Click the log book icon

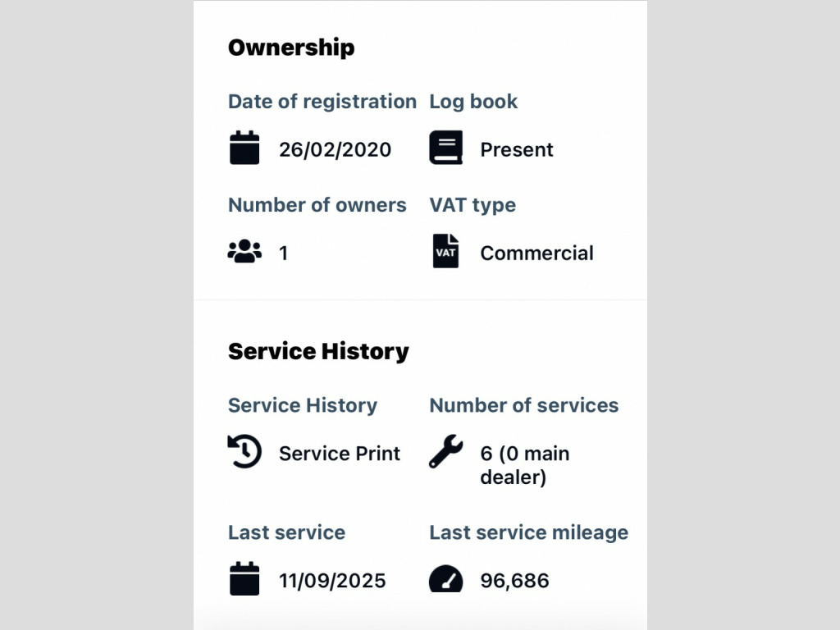pos(446,148)
